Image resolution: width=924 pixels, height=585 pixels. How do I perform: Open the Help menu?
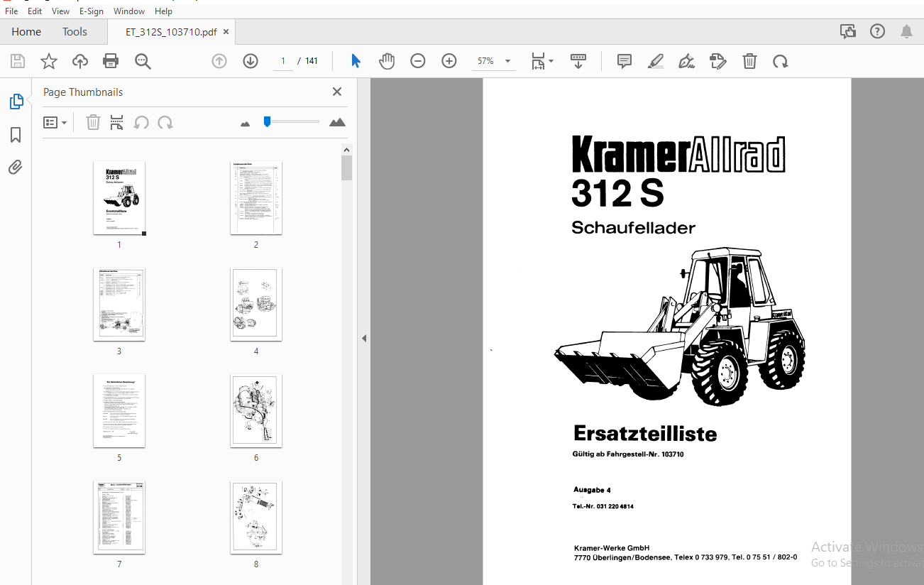tap(163, 11)
